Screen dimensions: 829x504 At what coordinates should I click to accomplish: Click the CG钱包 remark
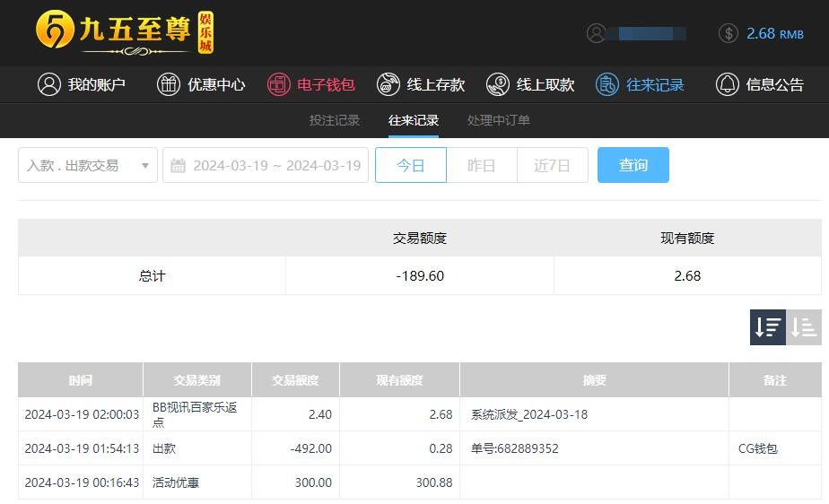(x=757, y=448)
